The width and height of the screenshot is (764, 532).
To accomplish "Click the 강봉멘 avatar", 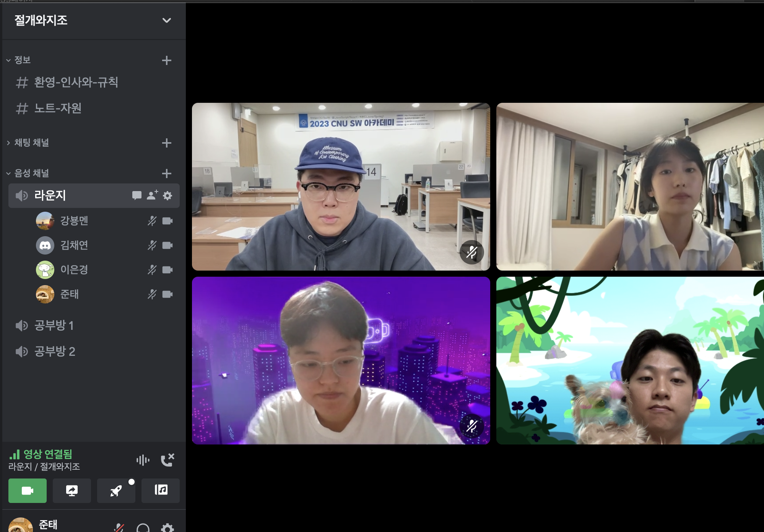I will coord(45,221).
